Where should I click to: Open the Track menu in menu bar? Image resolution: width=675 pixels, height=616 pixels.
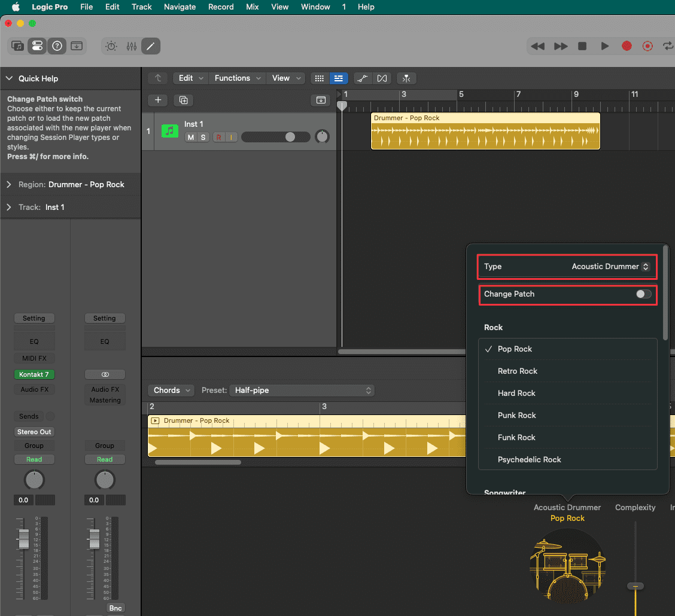tap(142, 7)
